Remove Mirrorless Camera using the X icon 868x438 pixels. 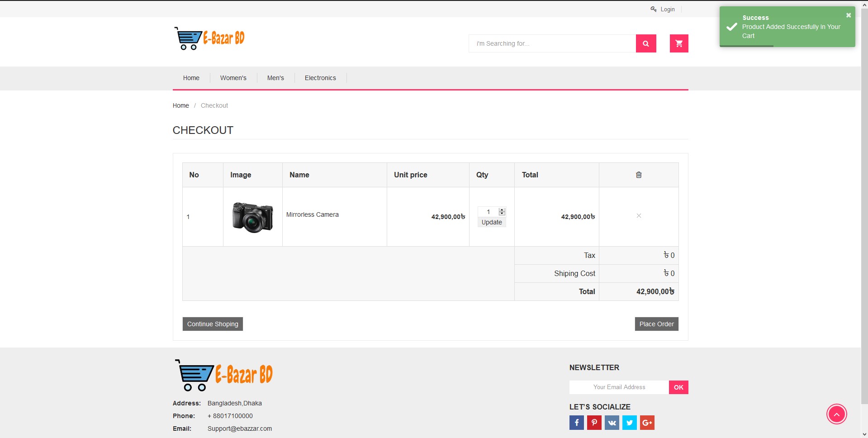pyautogui.click(x=639, y=216)
